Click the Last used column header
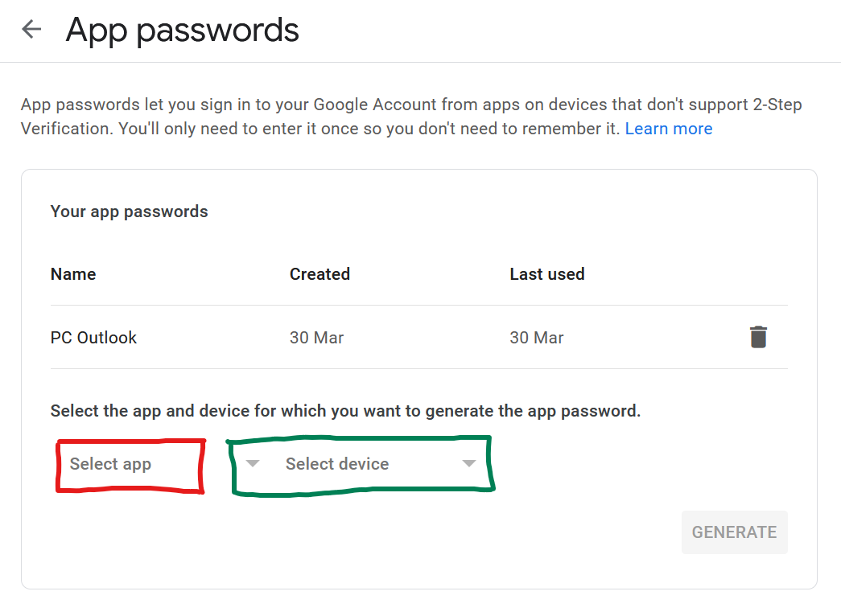Image resolution: width=841 pixels, height=616 pixels. pos(547,273)
